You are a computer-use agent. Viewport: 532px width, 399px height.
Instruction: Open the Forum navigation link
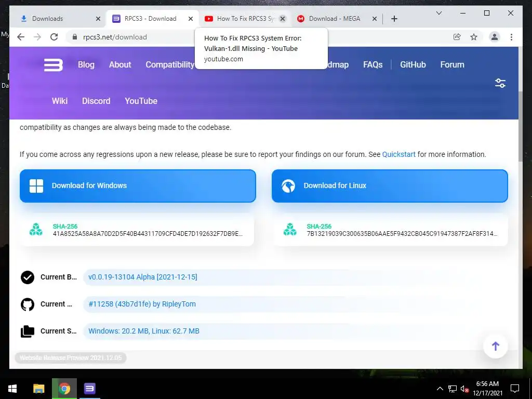[453, 64]
